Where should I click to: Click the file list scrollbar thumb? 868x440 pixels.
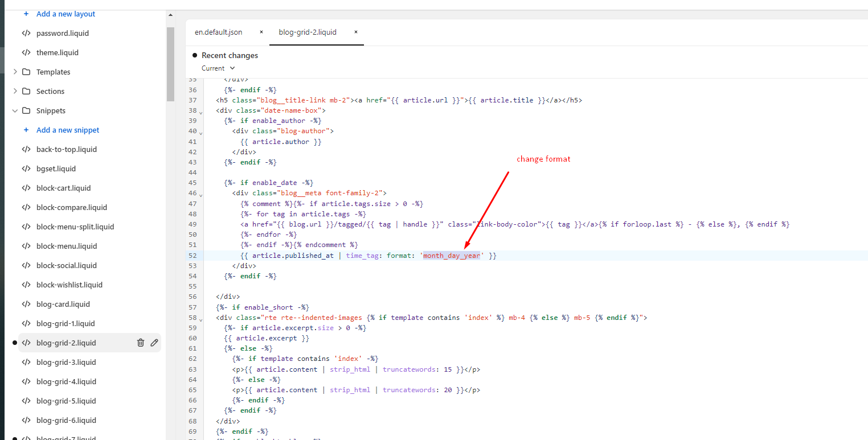pyautogui.click(x=170, y=64)
